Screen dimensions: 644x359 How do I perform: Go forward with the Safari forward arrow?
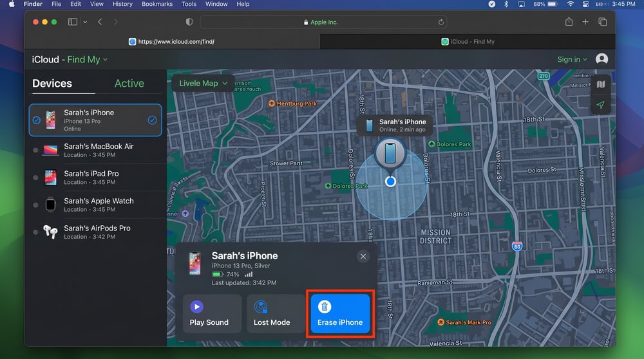115,22
